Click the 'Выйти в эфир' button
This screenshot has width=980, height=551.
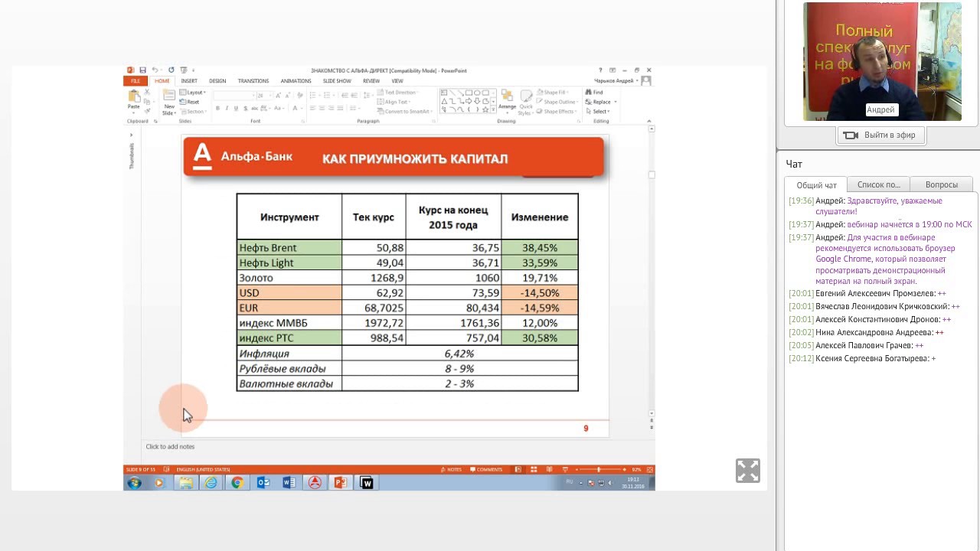coord(881,135)
